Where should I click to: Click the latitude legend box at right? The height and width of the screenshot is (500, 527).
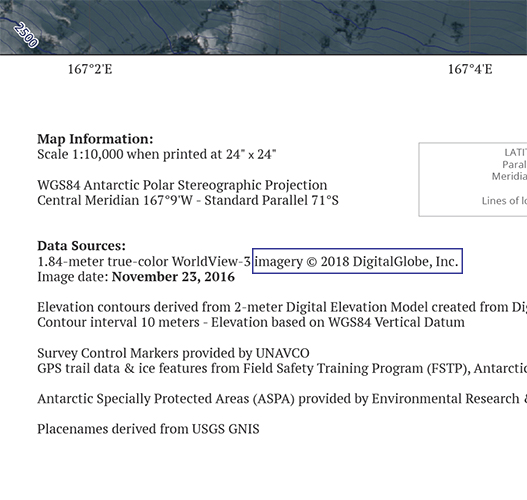(473, 179)
